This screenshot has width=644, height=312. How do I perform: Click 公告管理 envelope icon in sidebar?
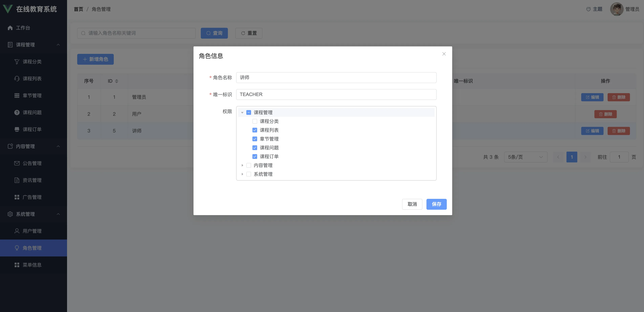coord(17,163)
